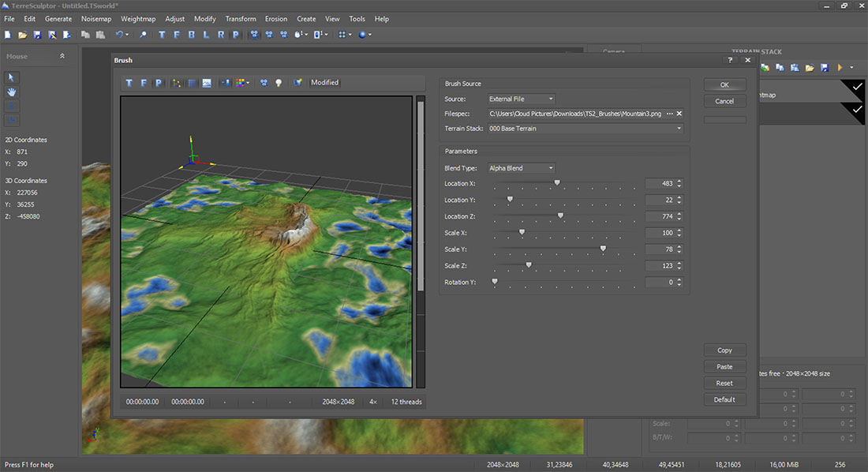868x472 pixels.
Task: Click the Scale Y slider handle
Action: point(603,249)
